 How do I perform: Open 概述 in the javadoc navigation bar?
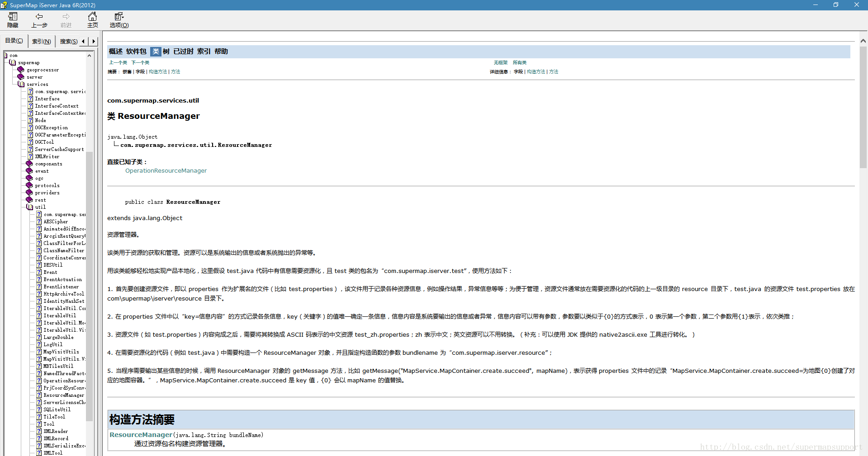pos(116,52)
